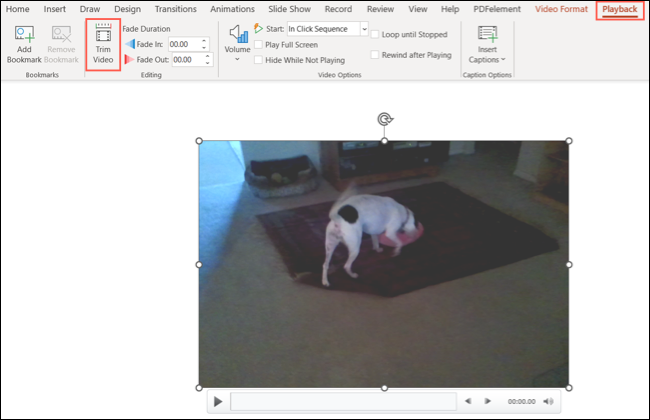This screenshot has width=650, height=420.
Task: Click the Video Options group label
Action: point(340,75)
